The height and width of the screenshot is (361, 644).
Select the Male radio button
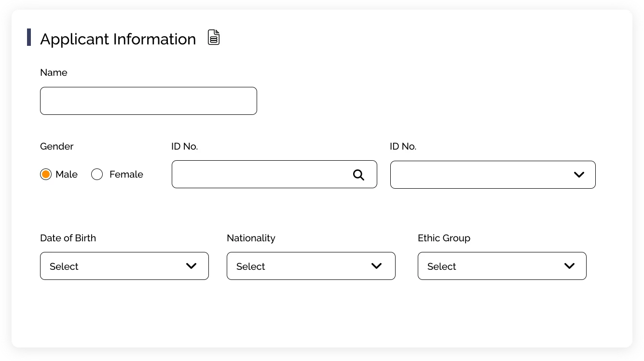[x=46, y=174]
